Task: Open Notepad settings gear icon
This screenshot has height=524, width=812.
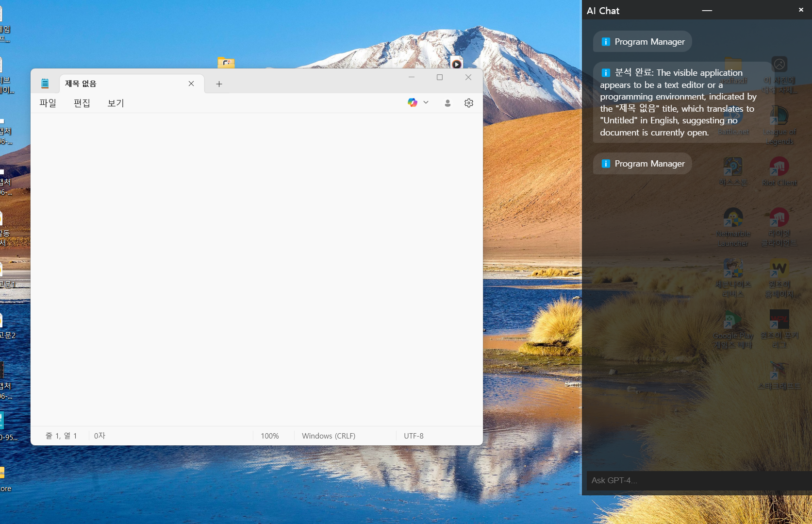Action: coord(469,103)
